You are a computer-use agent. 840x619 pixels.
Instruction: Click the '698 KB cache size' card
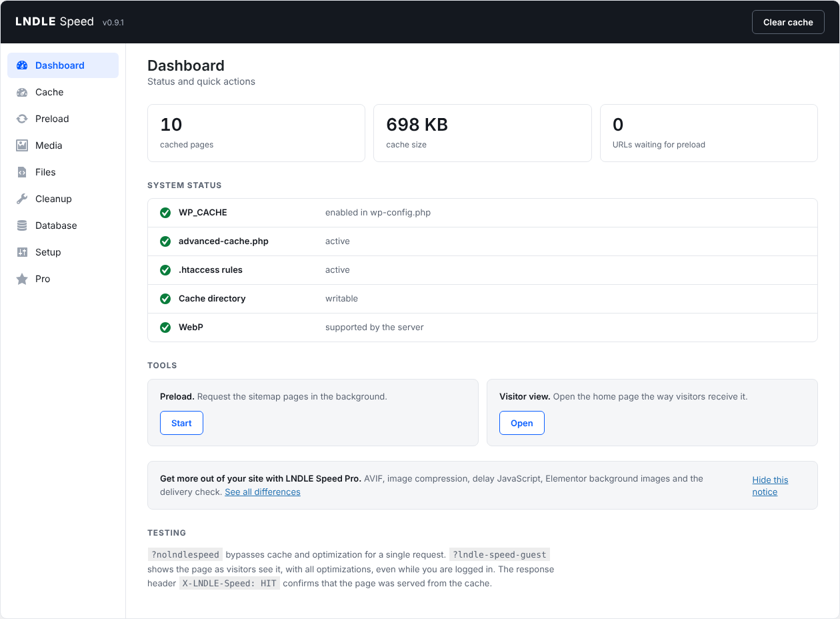click(x=483, y=133)
